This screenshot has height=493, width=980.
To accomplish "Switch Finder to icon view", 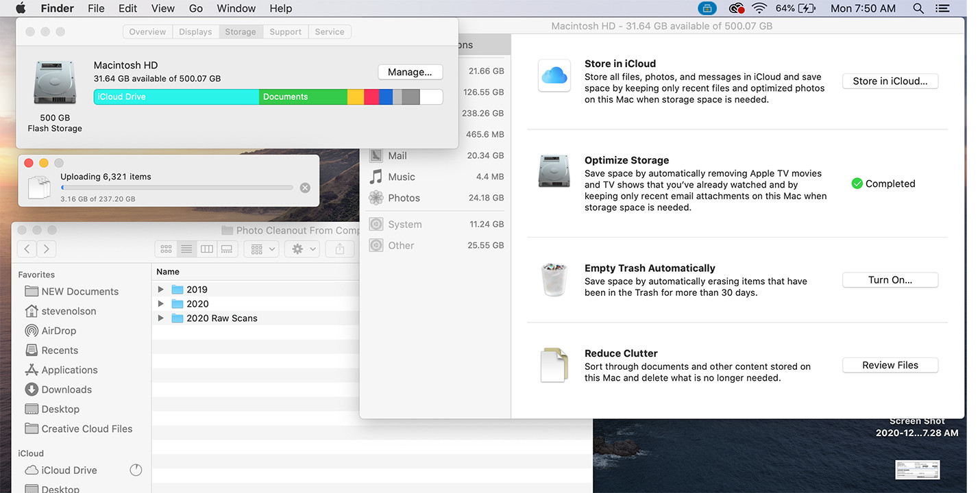I will pyautogui.click(x=166, y=249).
